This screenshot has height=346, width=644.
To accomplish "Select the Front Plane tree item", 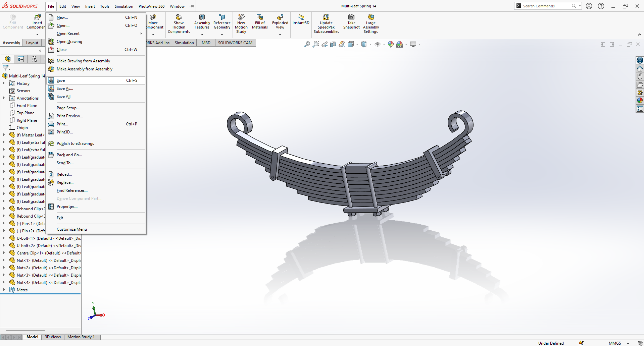I will [27, 106].
